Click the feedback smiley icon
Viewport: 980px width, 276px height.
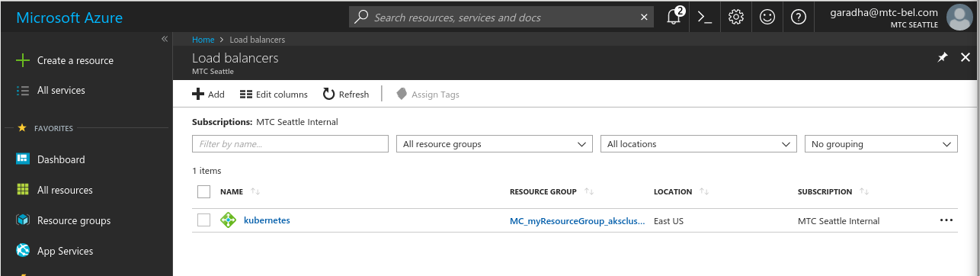(x=767, y=17)
